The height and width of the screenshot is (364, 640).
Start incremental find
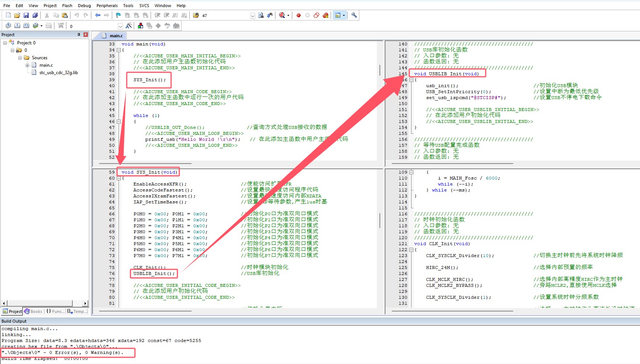point(270,15)
